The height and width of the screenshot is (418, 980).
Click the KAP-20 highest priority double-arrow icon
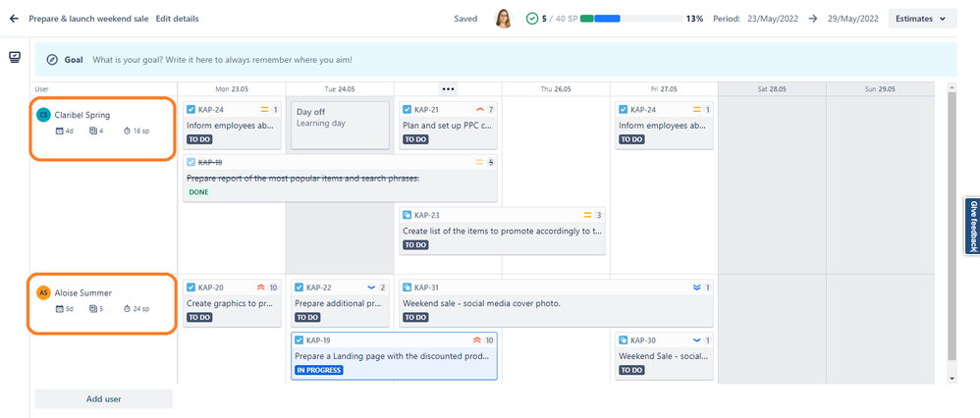(x=261, y=287)
